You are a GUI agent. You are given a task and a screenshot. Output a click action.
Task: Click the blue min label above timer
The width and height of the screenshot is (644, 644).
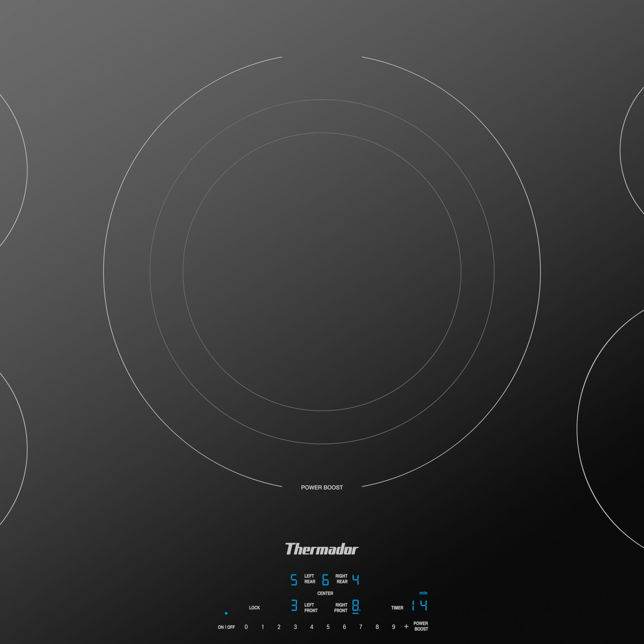[423, 593]
